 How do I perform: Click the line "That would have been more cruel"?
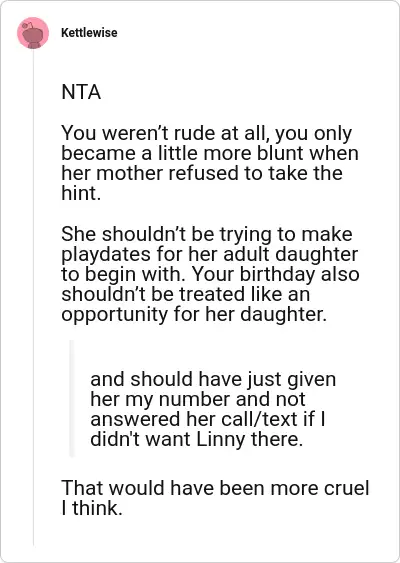coord(215,488)
